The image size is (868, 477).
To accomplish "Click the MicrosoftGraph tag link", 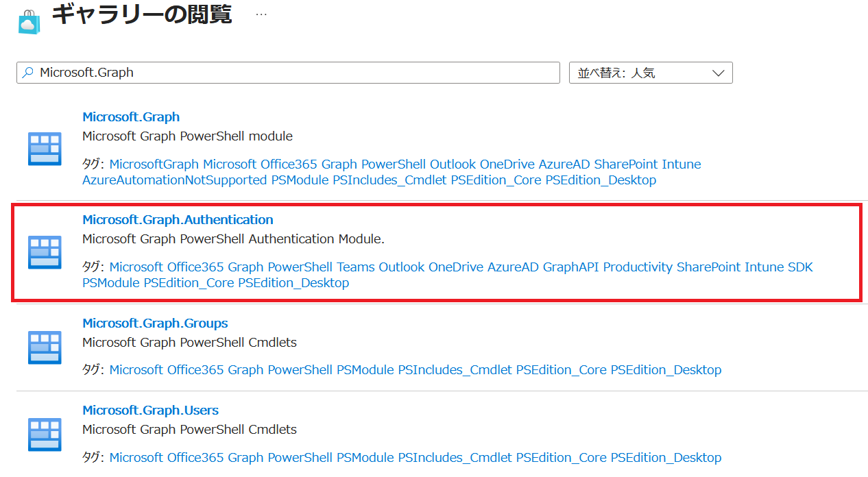I will click(x=154, y=164).
